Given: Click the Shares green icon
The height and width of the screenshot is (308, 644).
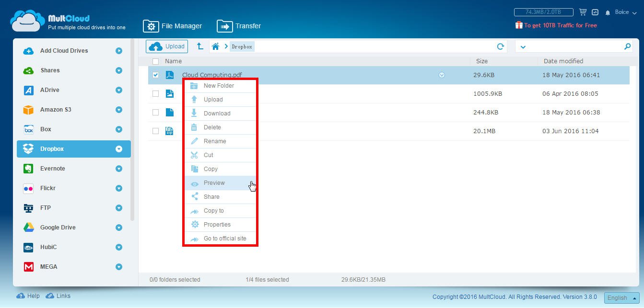Looking at the screenshot, I should pos(28,70).
